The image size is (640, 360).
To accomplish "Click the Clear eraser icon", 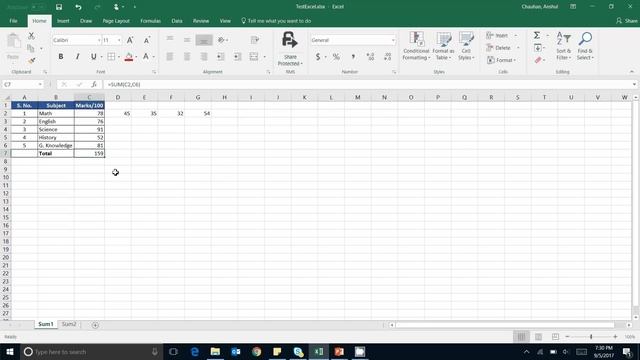I will tap(538, 60).
